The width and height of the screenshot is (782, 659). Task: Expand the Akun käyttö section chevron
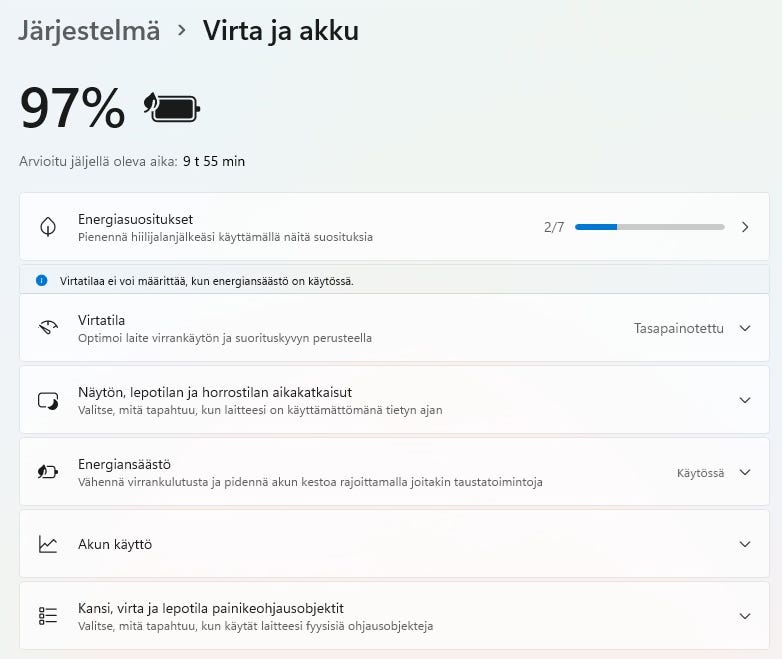point(744,544)
